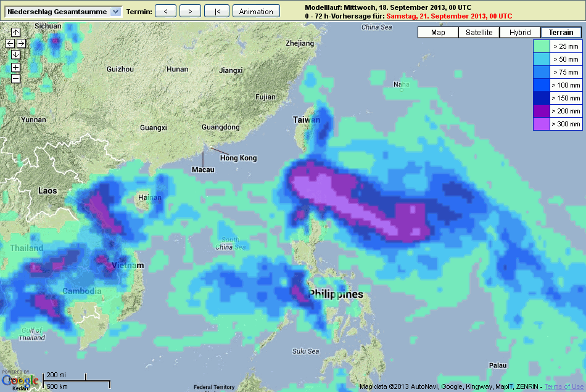Click the Yunnan province label
This screenshot has height=392, width=586.
pos(33,120)
